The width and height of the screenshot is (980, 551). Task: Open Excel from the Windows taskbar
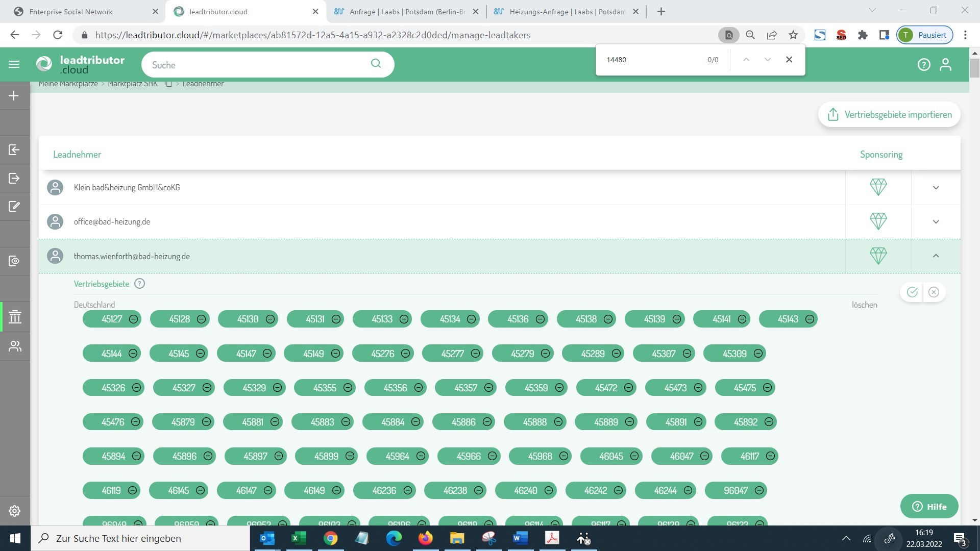[x=299, y=538]
